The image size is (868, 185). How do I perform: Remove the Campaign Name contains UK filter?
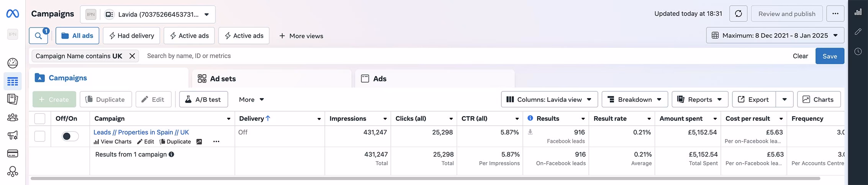coord(132,56)
